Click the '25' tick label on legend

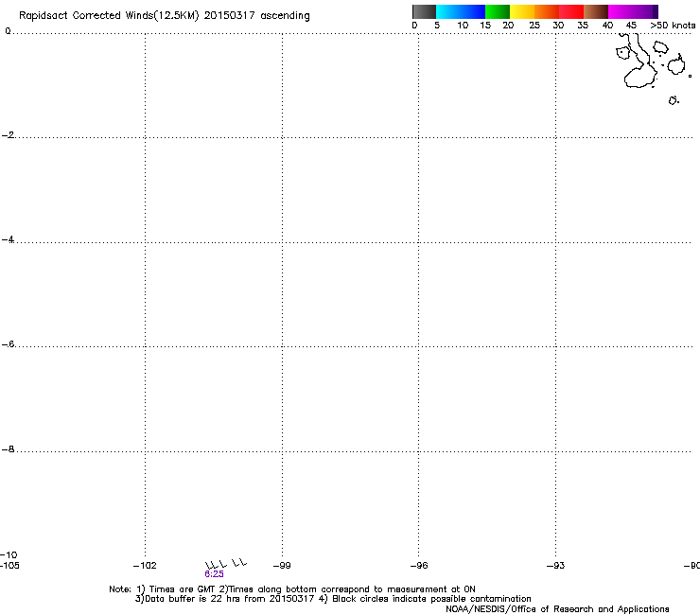[x=534, y=26]
